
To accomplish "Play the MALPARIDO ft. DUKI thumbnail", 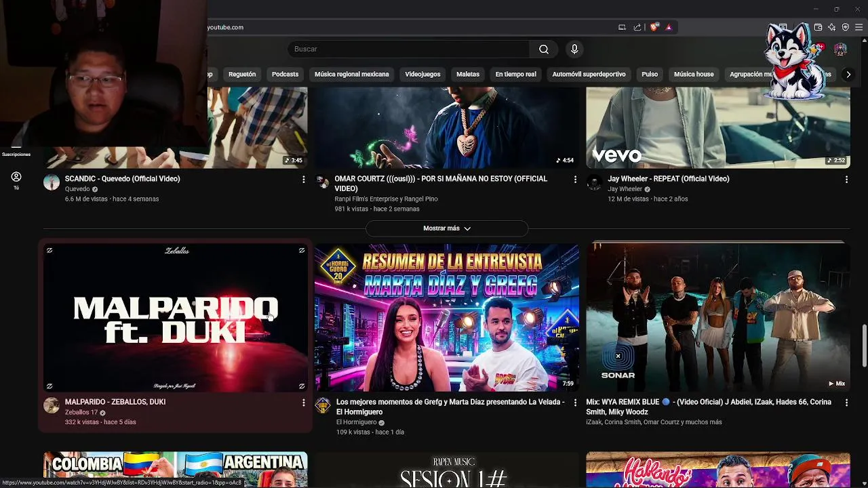I will coord(176,318).
